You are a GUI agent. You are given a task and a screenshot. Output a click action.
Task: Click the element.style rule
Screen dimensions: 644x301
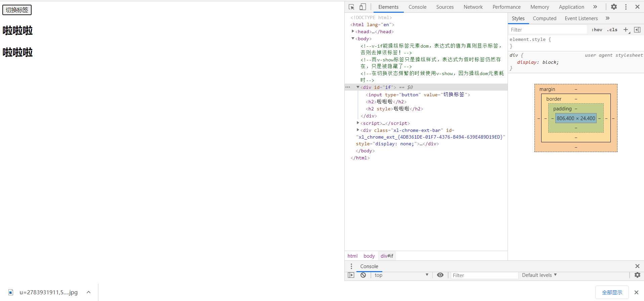click(x=530, y=40)
